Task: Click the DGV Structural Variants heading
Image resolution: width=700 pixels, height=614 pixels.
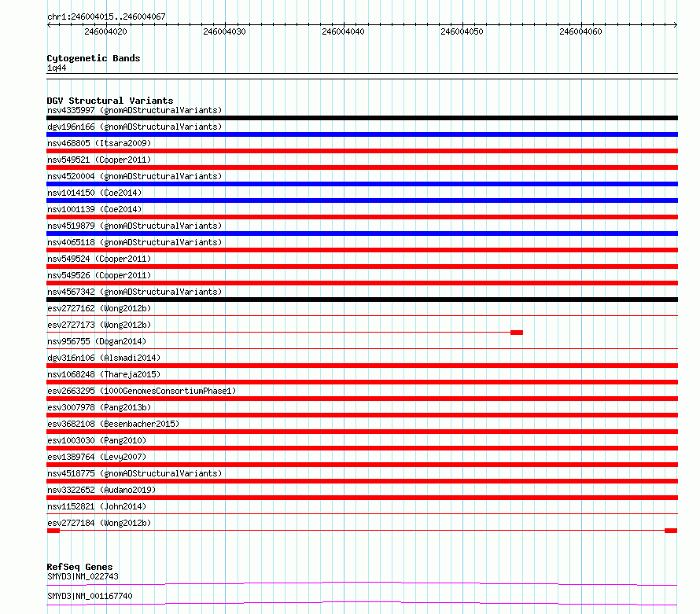Action: (x=110, y=101)
